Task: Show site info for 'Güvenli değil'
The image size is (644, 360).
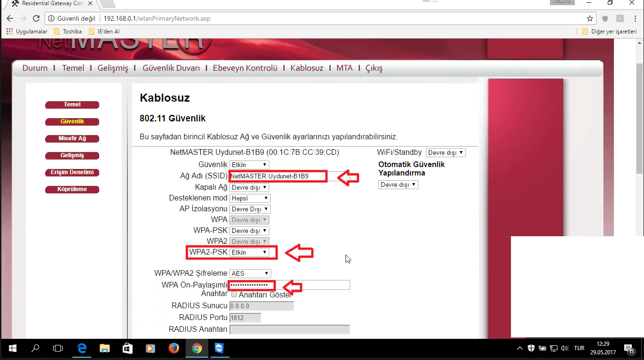Action: click(x=71, y=19)
